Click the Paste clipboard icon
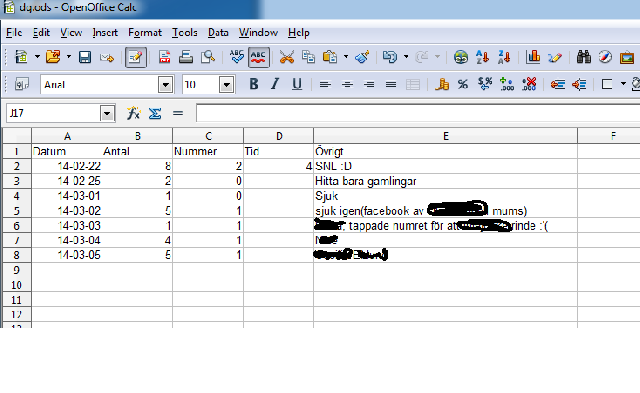The image size is (640, 393). [x=330, y=57]
